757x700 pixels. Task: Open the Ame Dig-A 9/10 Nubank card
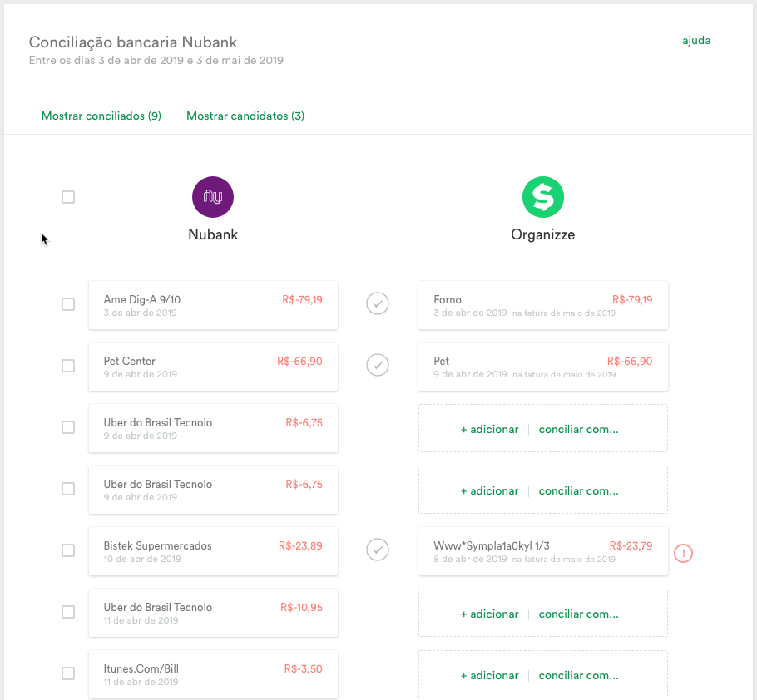(214, 305)
